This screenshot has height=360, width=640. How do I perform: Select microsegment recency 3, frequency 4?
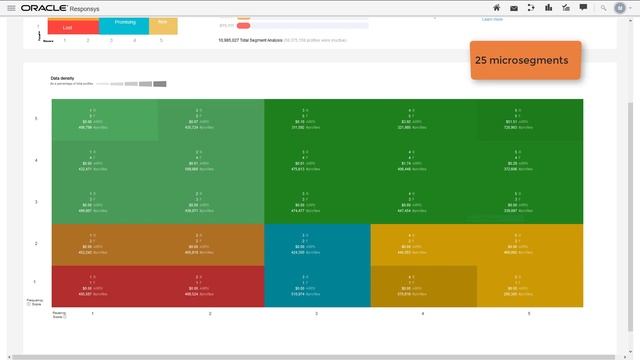click(x=317, y=162)
